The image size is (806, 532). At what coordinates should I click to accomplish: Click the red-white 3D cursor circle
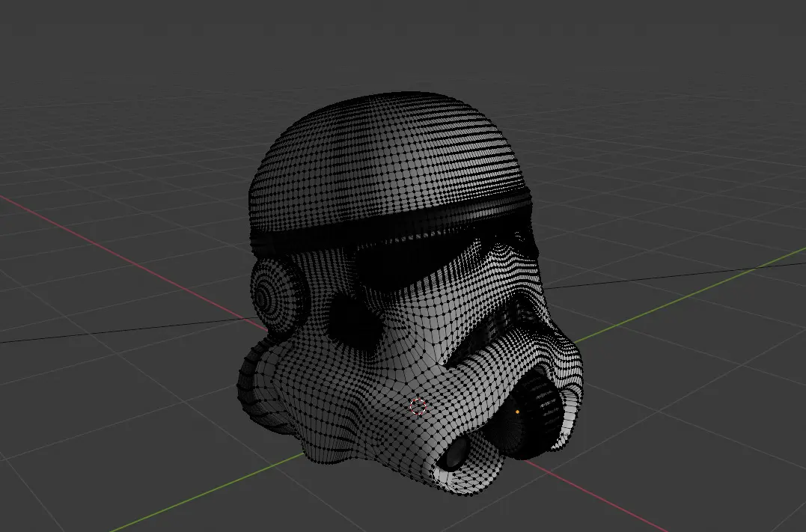pos(418,406)
